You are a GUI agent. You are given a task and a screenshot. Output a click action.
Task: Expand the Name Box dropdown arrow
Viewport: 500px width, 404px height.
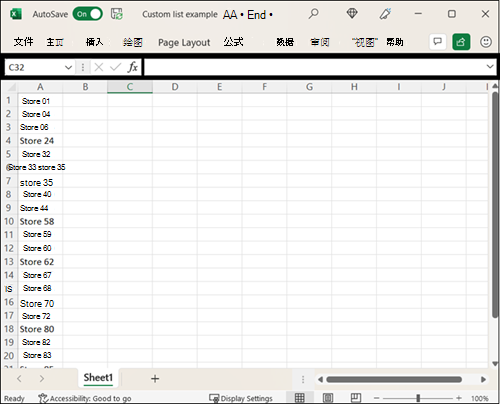coord(68,68)
